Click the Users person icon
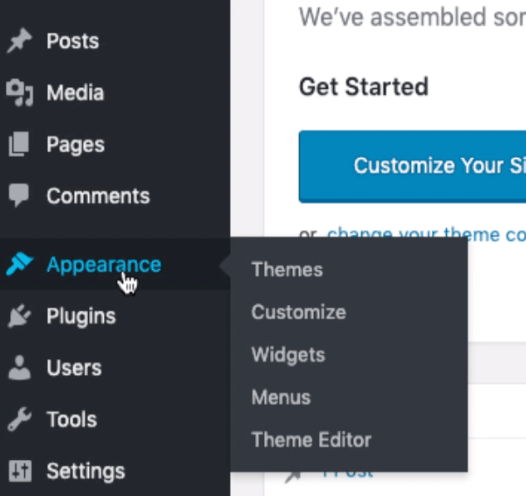526x496 pixels. coord(19,368)
